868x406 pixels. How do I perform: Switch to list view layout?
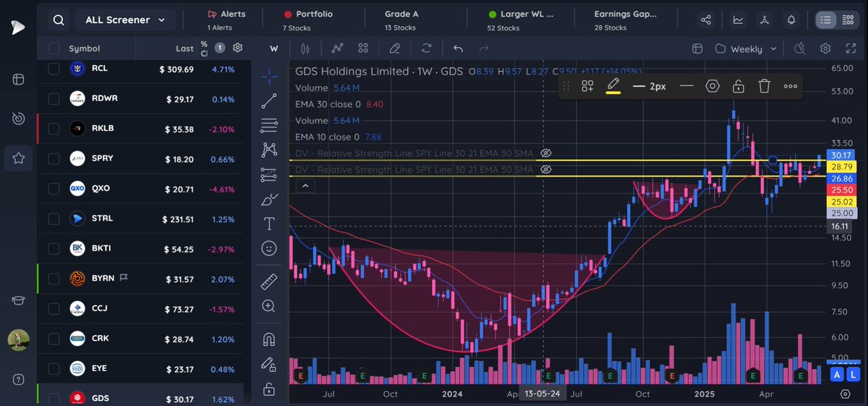(826, 20)
